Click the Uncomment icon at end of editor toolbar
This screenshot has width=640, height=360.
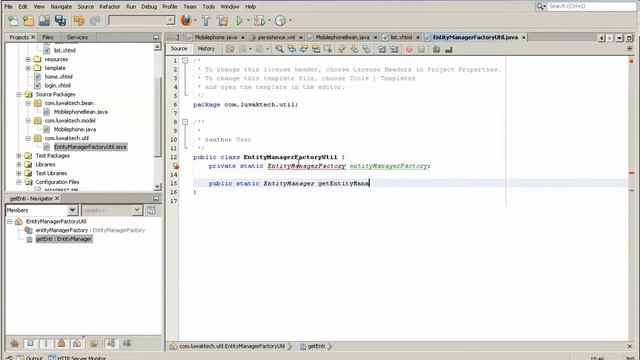tap(449, 49)
